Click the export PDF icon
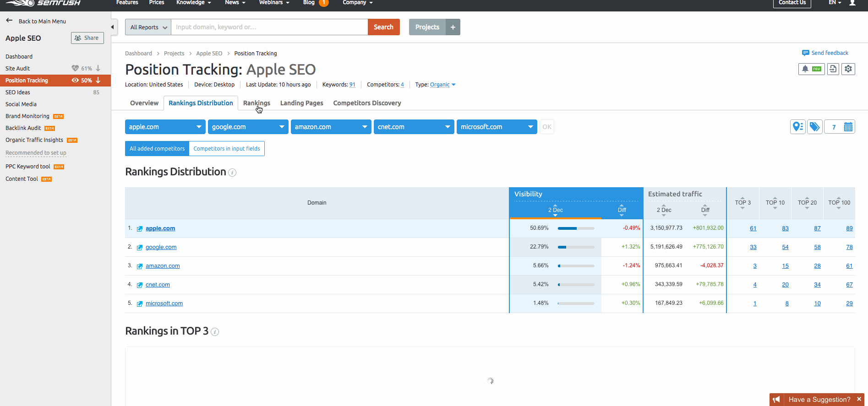This screenshot has width=868, height=406. click(x=833, y=69)
